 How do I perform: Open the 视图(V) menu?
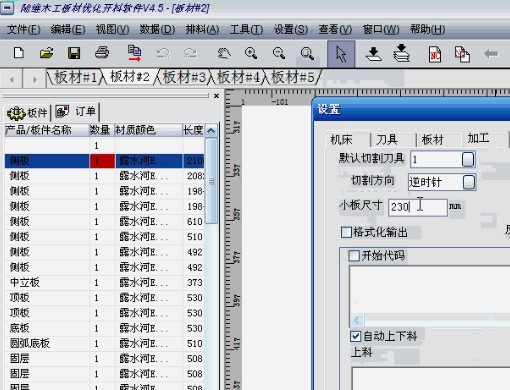click(x=112, y=30)
